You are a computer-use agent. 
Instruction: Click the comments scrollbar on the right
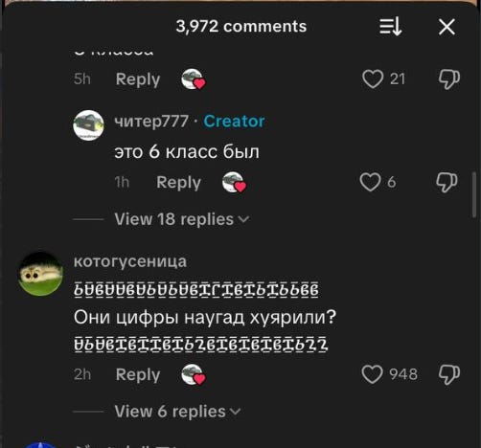[x=474, y=195]
